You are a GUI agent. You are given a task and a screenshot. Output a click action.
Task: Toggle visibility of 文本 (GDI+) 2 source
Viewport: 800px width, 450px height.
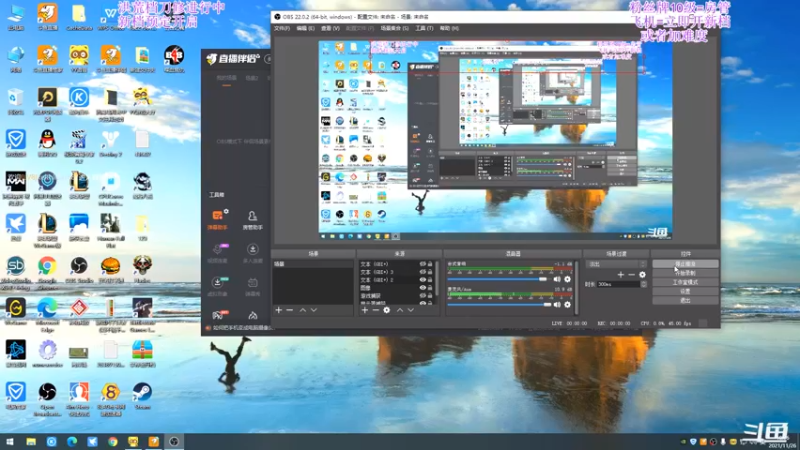click(x=422, y=280)
